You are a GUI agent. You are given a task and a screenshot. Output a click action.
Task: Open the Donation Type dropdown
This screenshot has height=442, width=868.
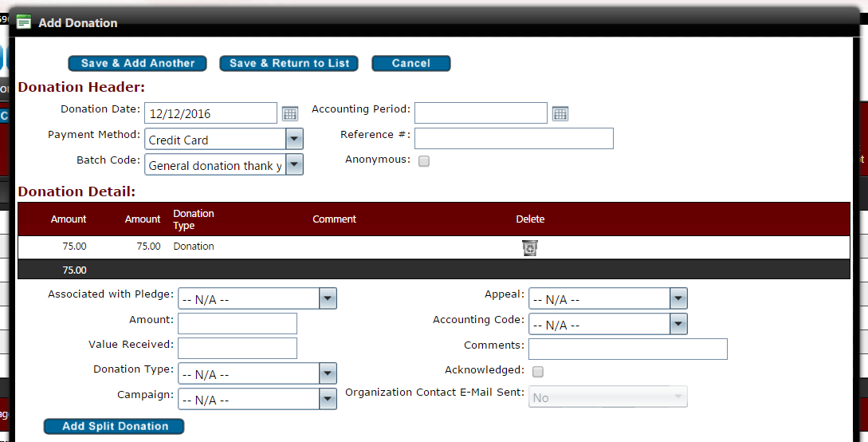[328, 373]
